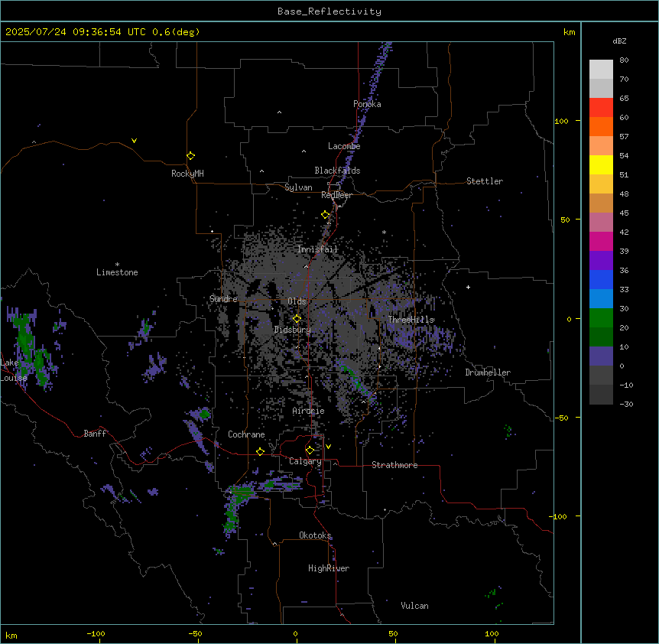The height and width of the screenshot is (644, 659).
Task: Select the 65 dBZ red legend swatch
Action: (x=601, y=108)
